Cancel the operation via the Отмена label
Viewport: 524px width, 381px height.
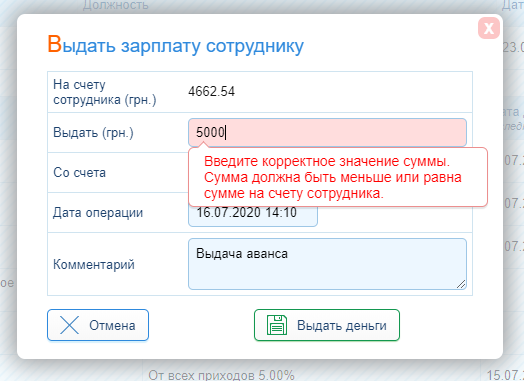coord(112,325)
